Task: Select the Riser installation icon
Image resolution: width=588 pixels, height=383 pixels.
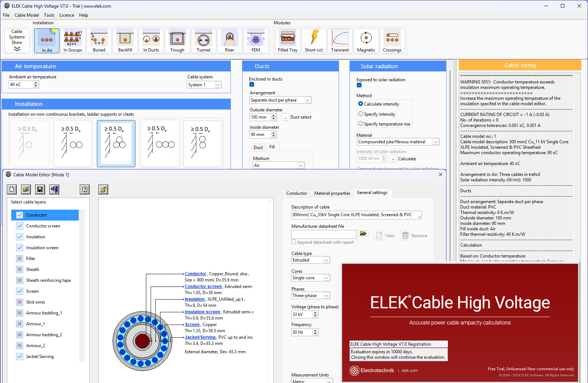Action: coord(230,41)
